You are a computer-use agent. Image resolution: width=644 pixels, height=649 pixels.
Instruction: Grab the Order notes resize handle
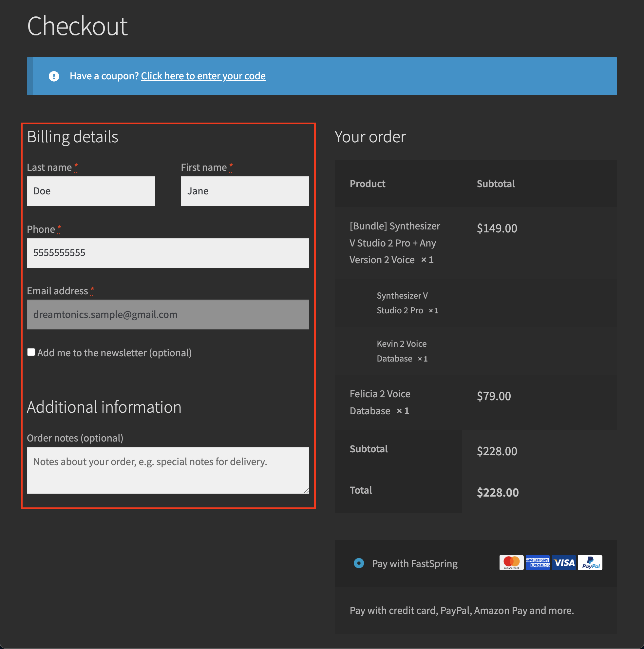click(306, 490)
